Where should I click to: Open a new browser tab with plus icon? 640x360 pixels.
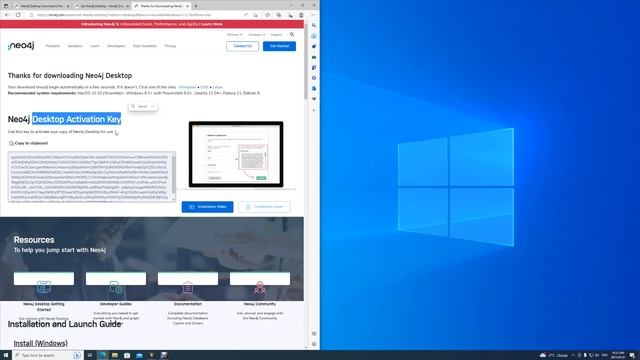coord(196,6)
